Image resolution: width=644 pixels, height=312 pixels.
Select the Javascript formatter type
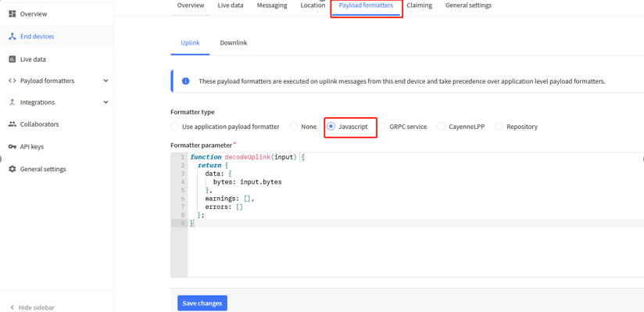click(x=331, y=127)
